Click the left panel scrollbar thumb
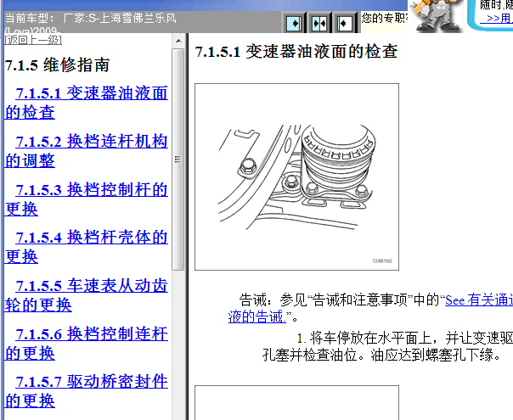 pyautogui.click(x=178, y=160)
